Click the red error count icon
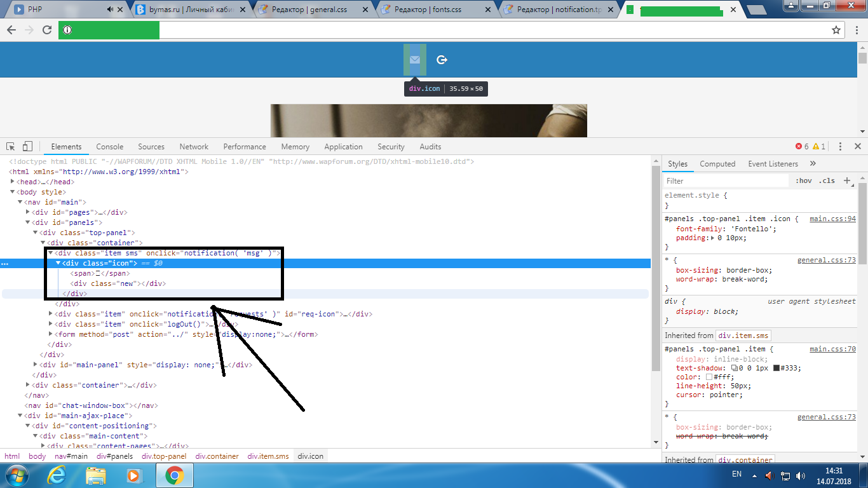Screen dimensions: 868x488 pyautogui.click(x=799, y=147)
